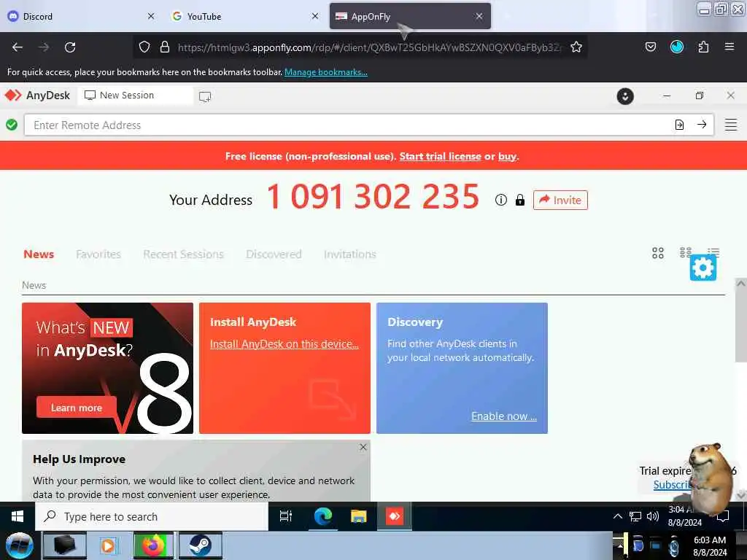Open the blue gear settings button

pyautogui.click(x=703, y=268)
